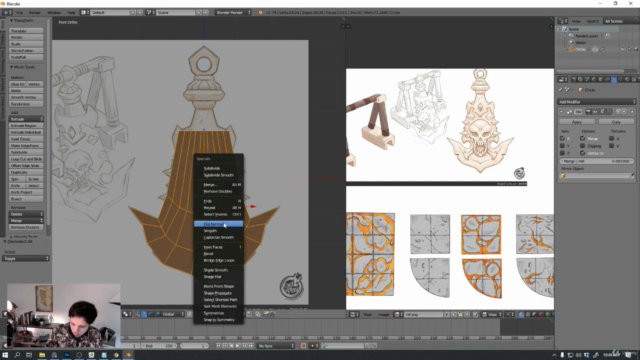The width and height of the screenshot is (640, 360).
Task: Open the No Sync playback dropdown
Action: tap(276, 346)
